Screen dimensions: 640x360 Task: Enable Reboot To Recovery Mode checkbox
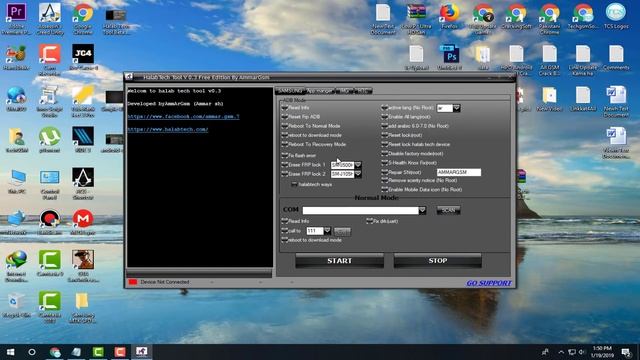point(285,144)
